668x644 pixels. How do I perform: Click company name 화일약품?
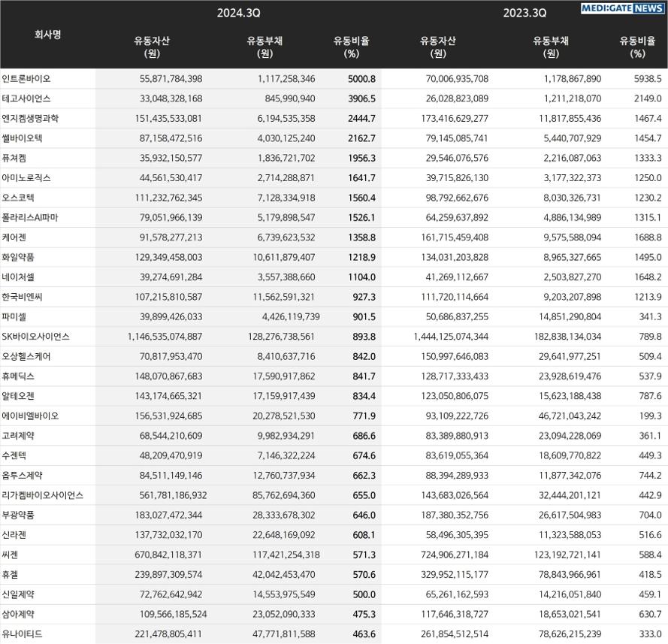tap(18, 257)
